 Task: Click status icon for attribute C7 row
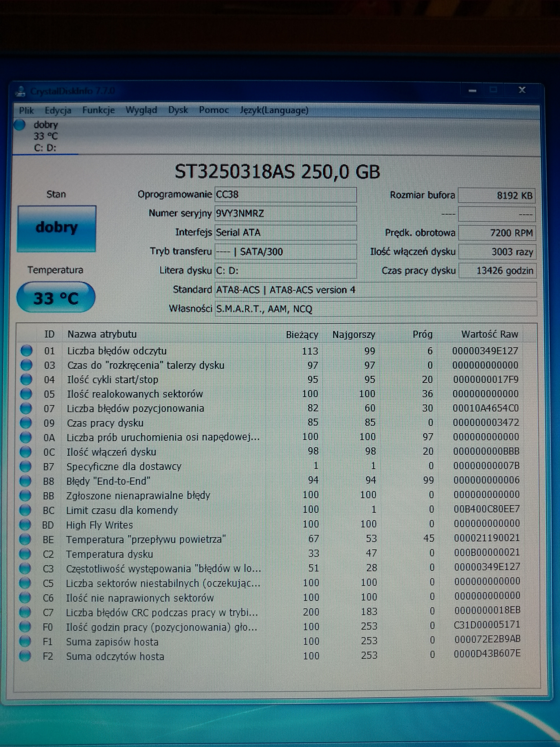click(25, 612)
